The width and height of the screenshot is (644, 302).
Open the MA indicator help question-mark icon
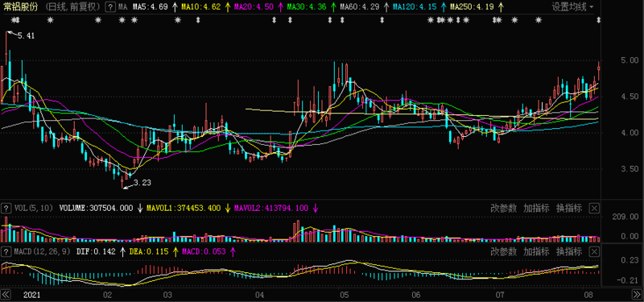(110, 7)
